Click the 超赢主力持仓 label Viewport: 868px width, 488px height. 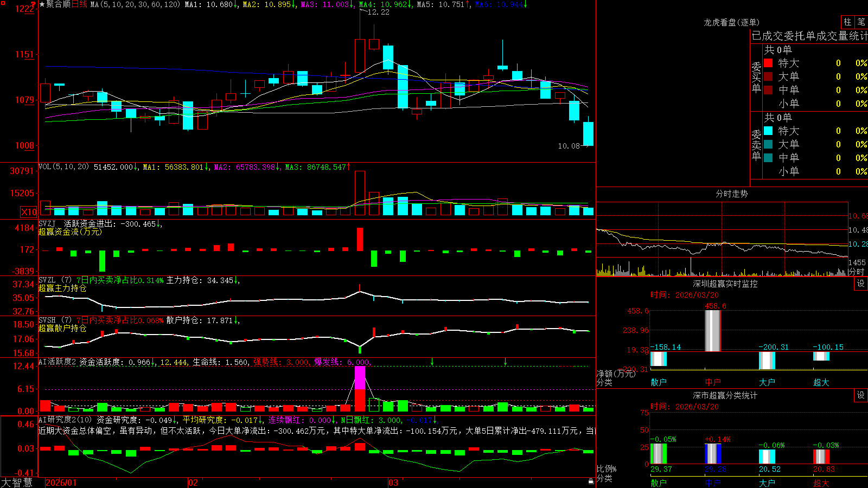[x=62, y=288]
